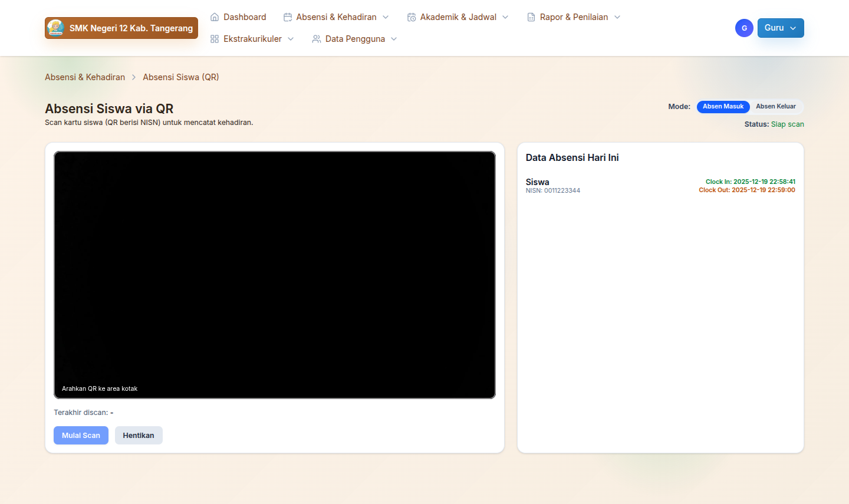
Task: Click the Clock Out: 2025-12-19 22:59:00 timestamp
Action: coord(747,190)
